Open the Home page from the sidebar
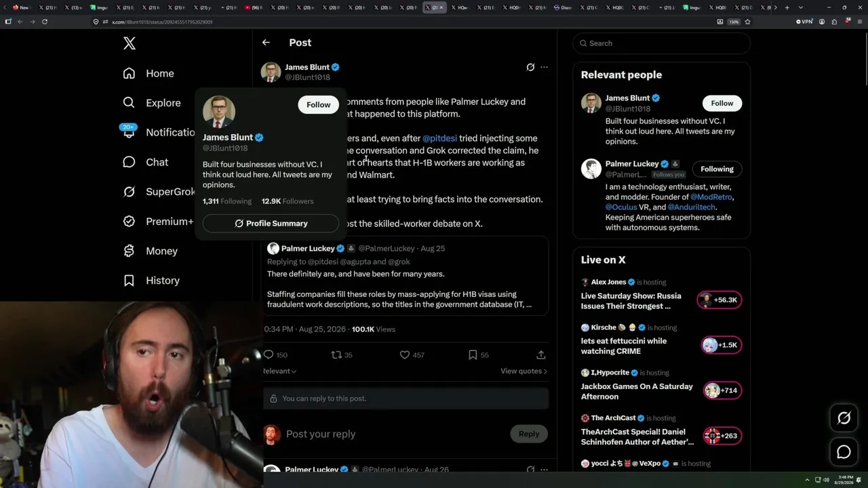The height and width of the screenshot is (488, 868). click(149, 73)
